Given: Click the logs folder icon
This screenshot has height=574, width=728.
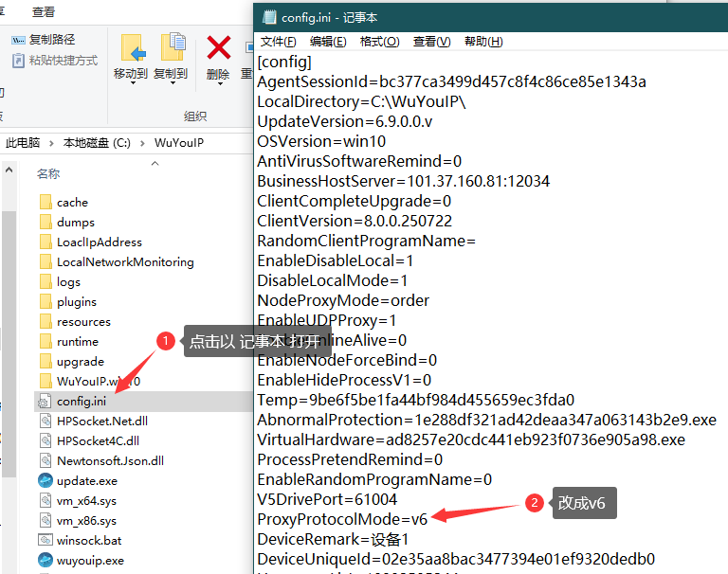Looking at the screenshot, I should [x=45, y=281].
